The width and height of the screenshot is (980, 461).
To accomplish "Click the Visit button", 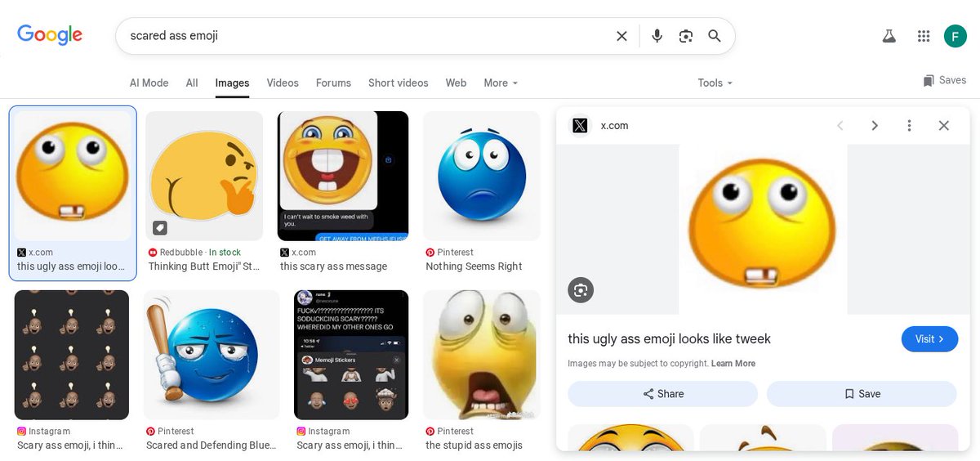I will pos(929,338).
